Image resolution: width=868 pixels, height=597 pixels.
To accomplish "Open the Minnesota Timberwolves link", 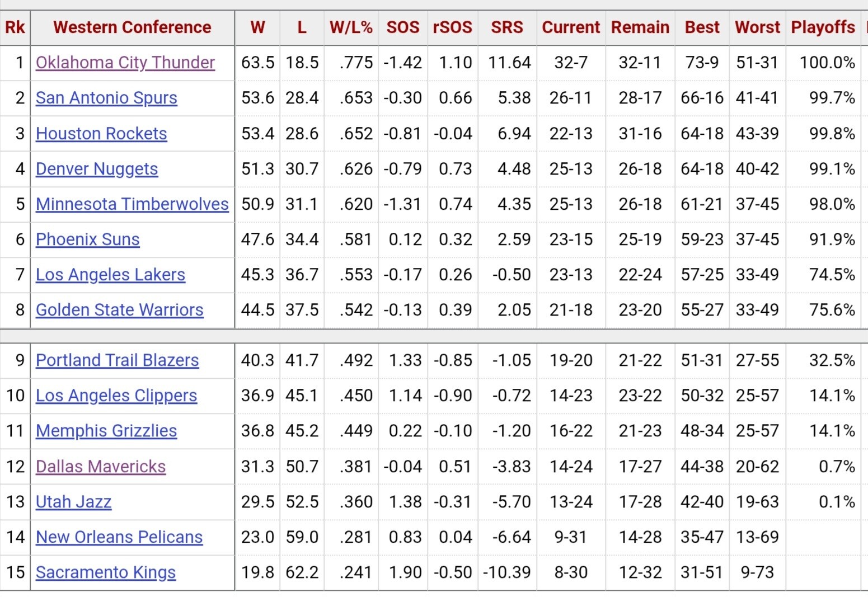I will coord(132,204).
